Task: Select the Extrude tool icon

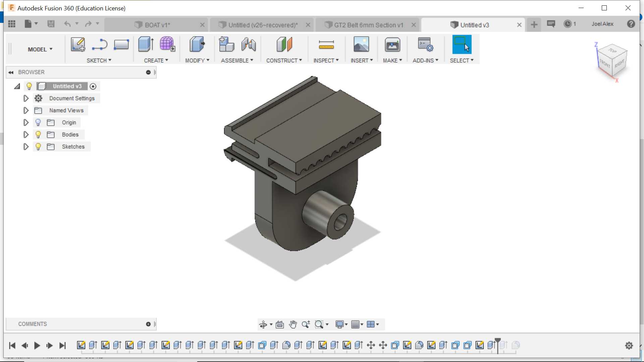Action: coord(146,44)
